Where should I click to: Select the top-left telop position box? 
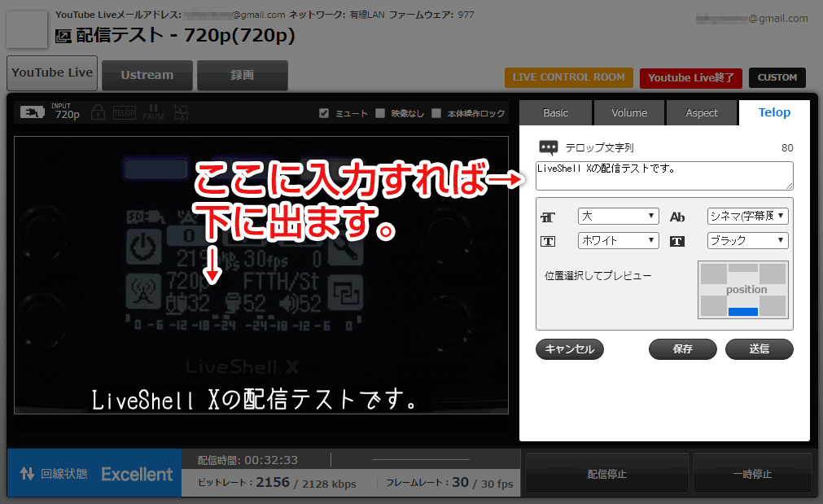point(714,274)
